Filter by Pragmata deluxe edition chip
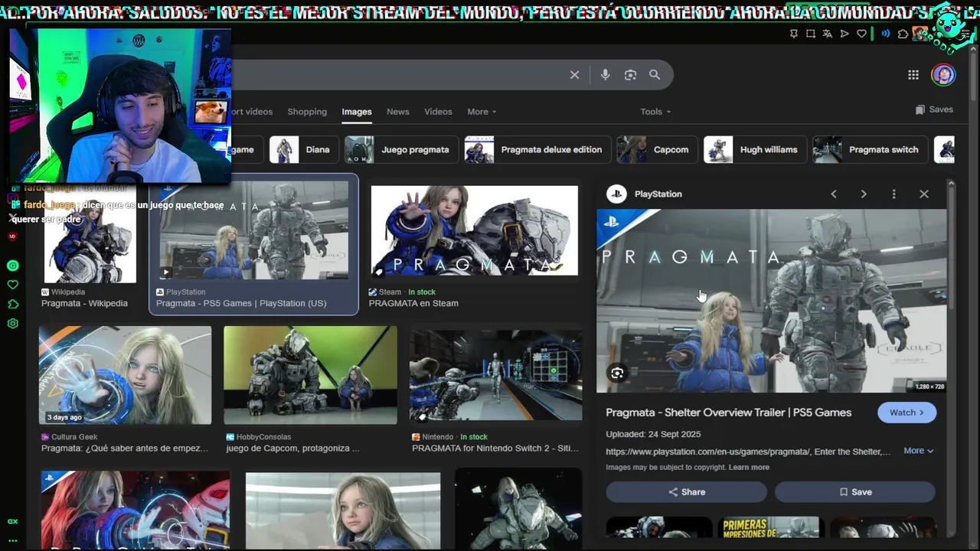Viewport: 980px width, 551px height. [537, 149]
